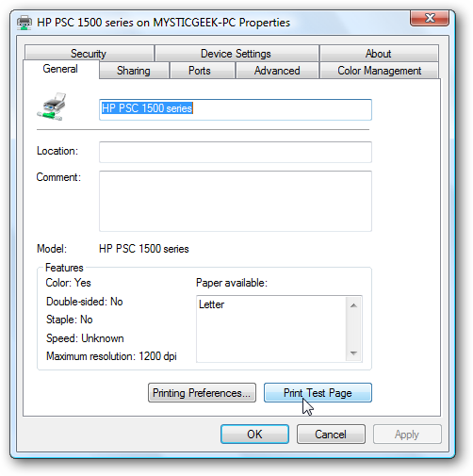The height and width of the screenshot is (476, 473).
Task: Open the About tab
Action: pos(379,53)
